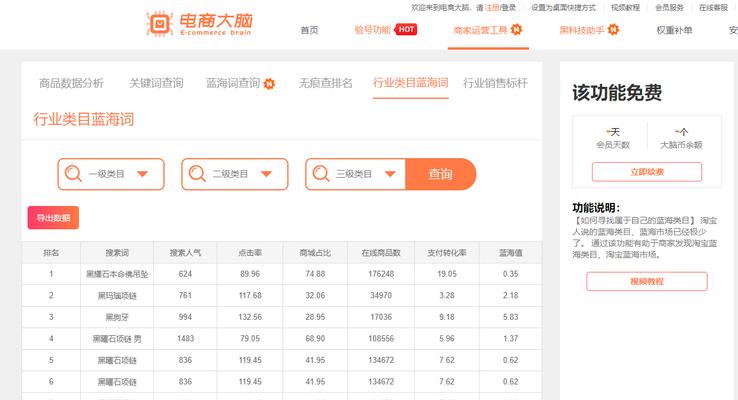738x400 pixels.
Task: Click the magnifier icon in 一级类目 box
Action: click(x=73, y=174)
